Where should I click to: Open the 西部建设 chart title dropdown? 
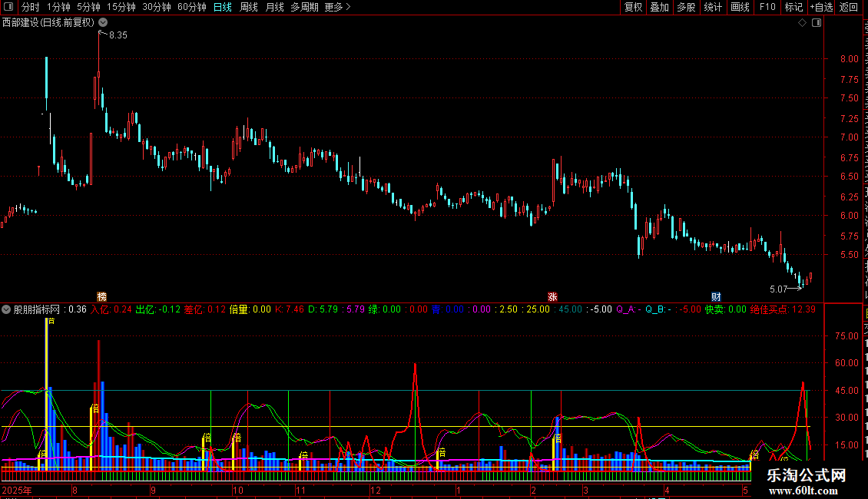(103, 22)
